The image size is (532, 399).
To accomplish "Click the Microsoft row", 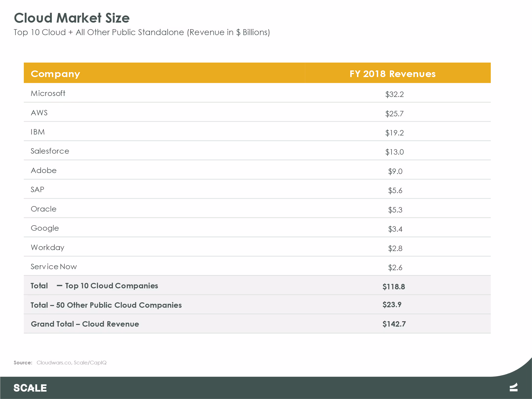I will pos(48,93).
